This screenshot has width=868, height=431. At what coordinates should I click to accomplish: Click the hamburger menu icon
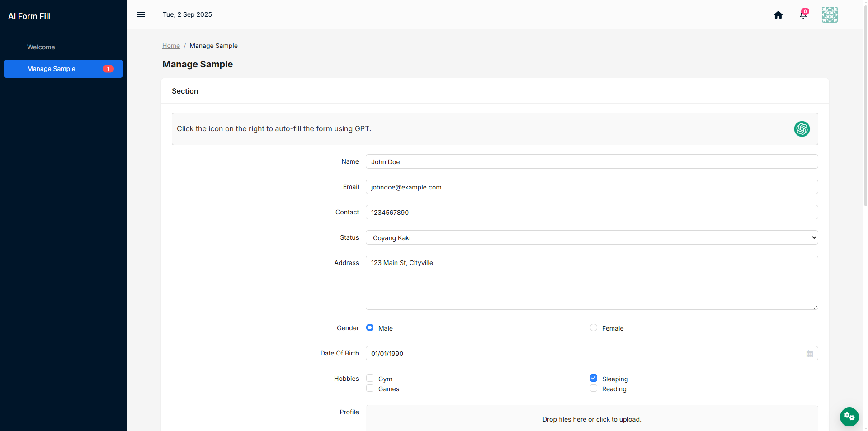[x=141, y=14]
